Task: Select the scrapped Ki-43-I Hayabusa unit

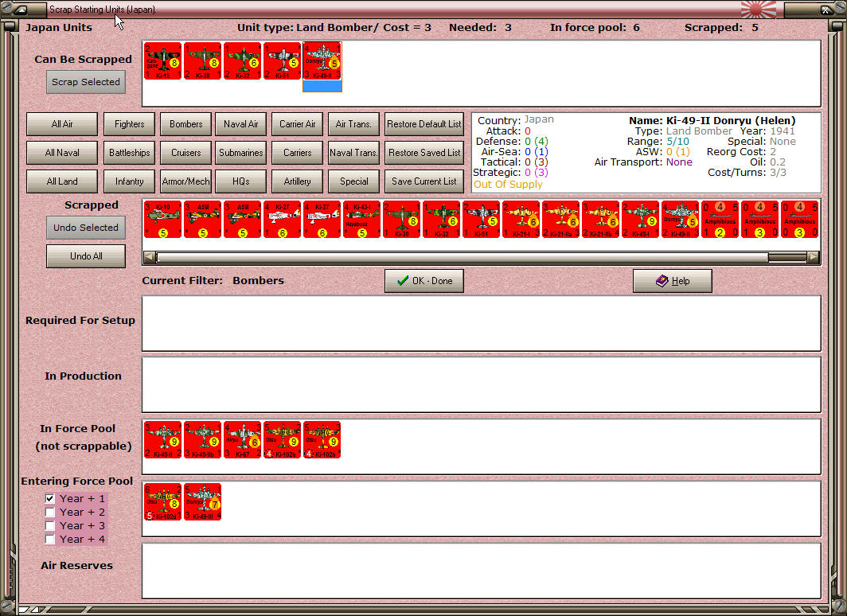Action: 362,219
